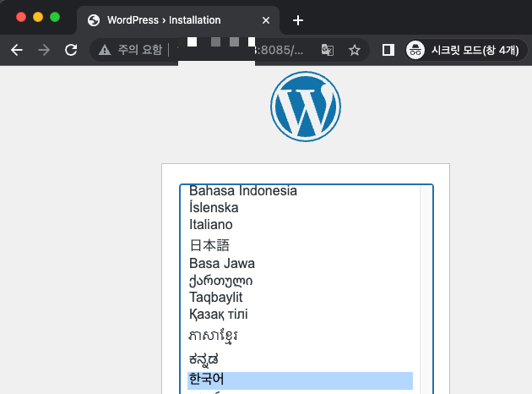Reload the WordPress installation page
Image resolution: width=532 pixels, height=394 pixels.
(x=71, y=50)
